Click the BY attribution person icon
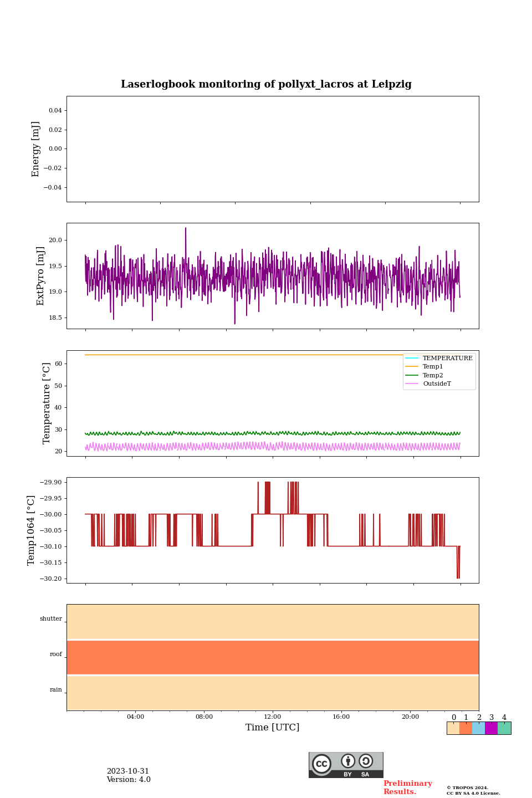 point(348,761)
